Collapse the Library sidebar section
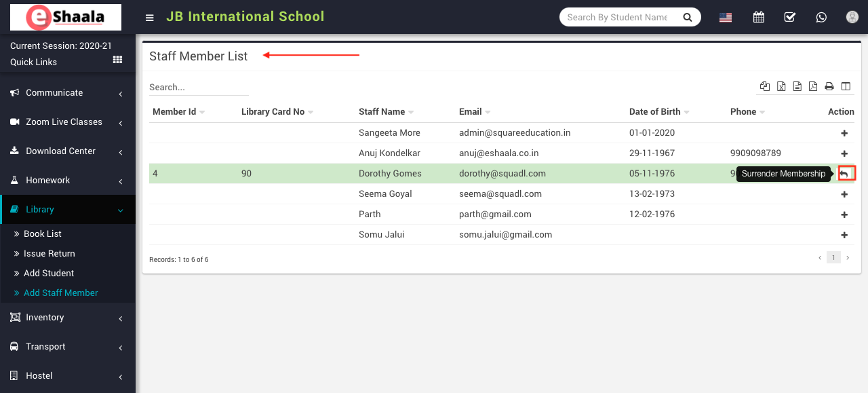Image resolution: width=868 pixels, height=393 pixels. tap(68, 210)
